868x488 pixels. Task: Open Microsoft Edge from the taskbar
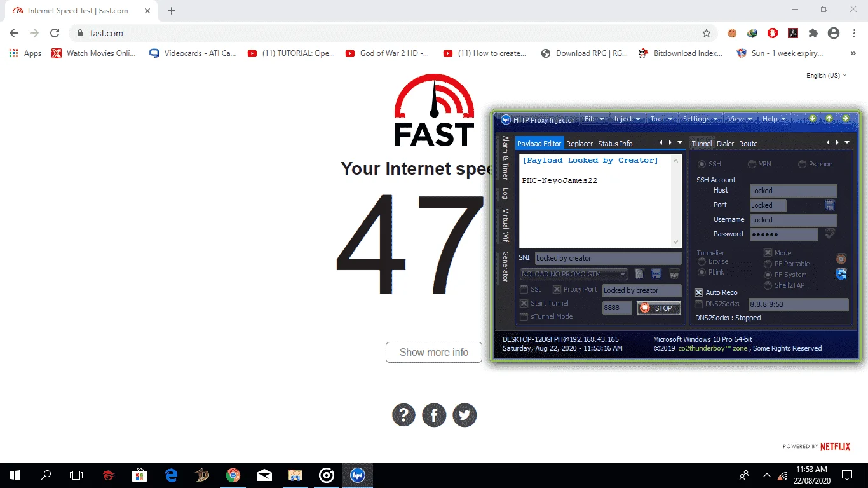(171, 475)
